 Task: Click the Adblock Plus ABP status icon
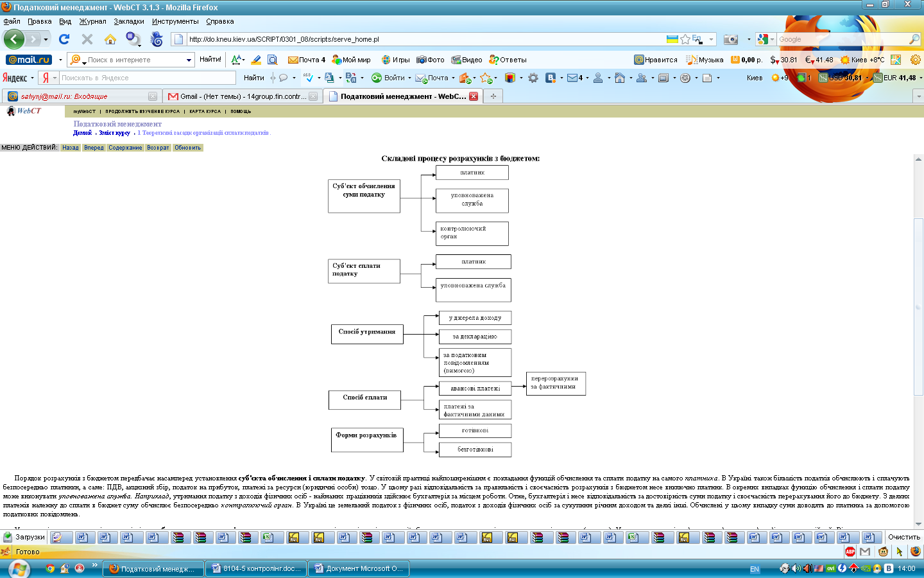point(850,552)
